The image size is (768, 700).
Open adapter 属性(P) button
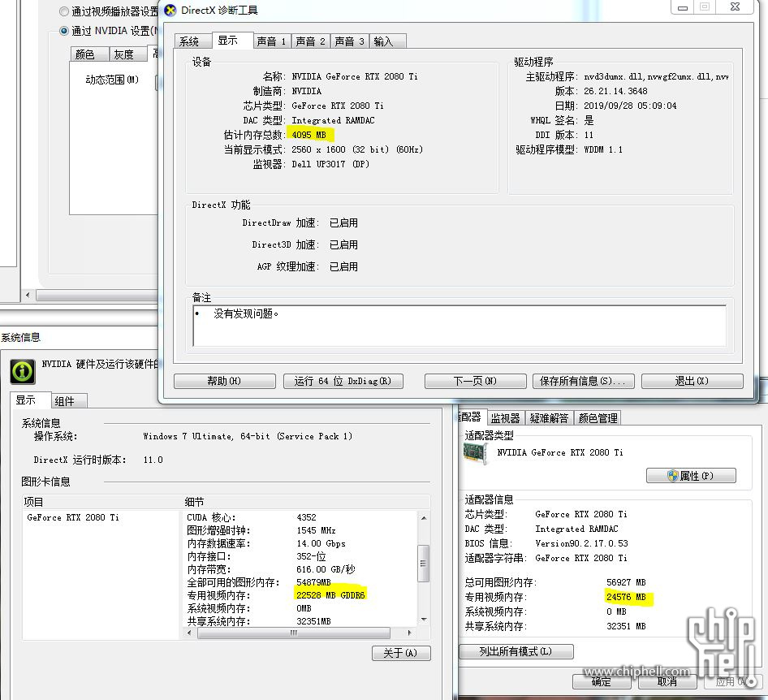click(x=691, y=476)
